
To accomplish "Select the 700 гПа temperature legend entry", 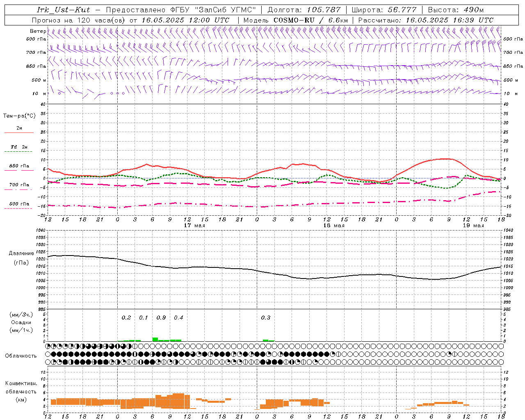I will coord(19,185).
